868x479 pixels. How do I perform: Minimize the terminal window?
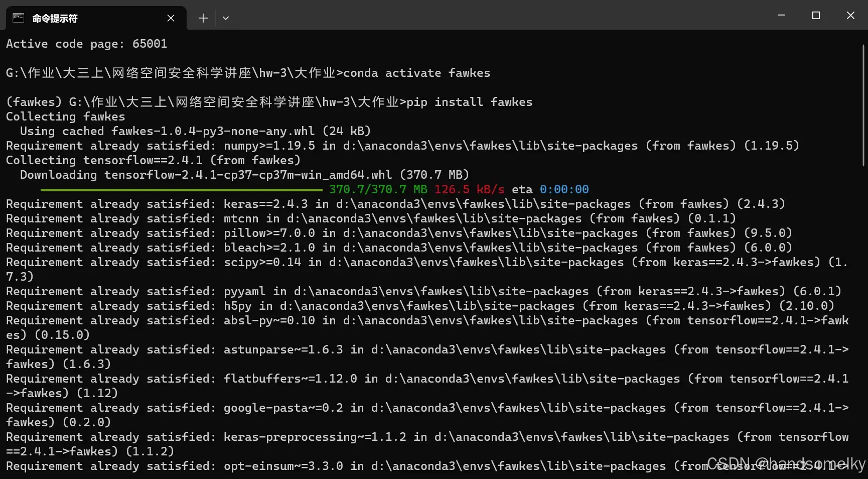[x=781, y=16]
